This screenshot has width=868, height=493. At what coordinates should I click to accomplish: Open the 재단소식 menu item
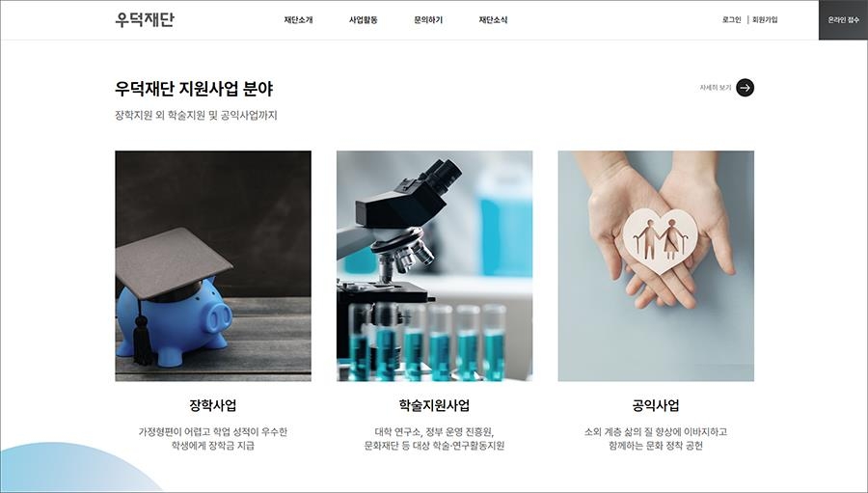[493, 20]
